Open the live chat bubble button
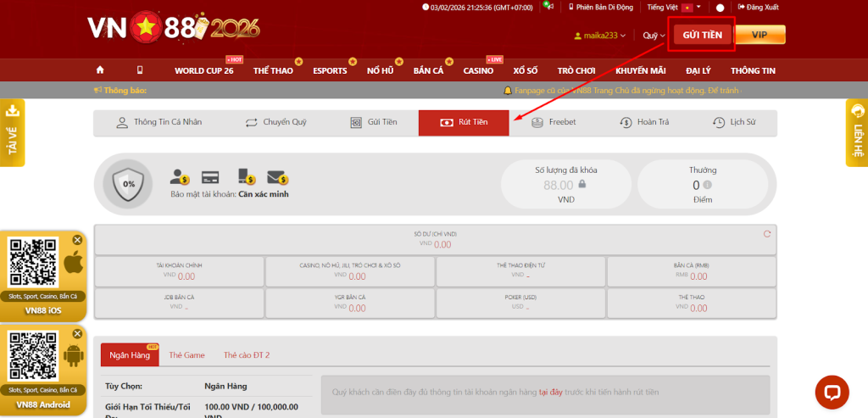The height and width of the screenshot is (418, 868). [x=832, y=392]
